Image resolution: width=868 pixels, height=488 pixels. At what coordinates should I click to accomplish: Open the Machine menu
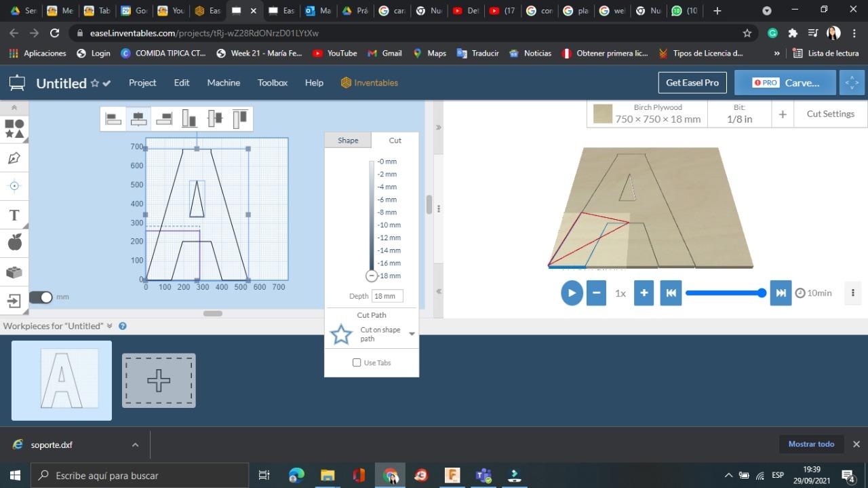point(224,83)
